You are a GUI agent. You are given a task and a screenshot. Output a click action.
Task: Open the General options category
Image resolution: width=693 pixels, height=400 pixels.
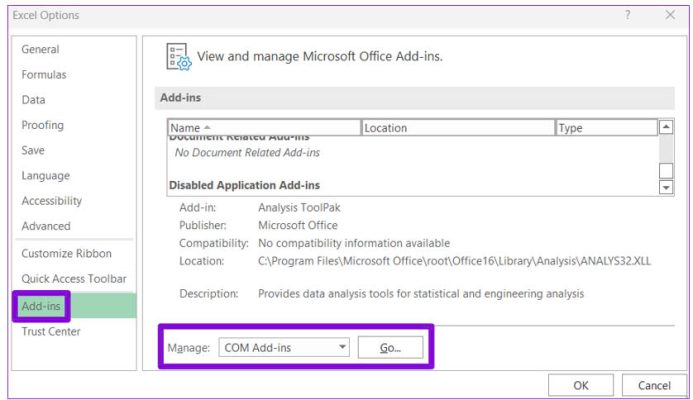click(40, 49)
